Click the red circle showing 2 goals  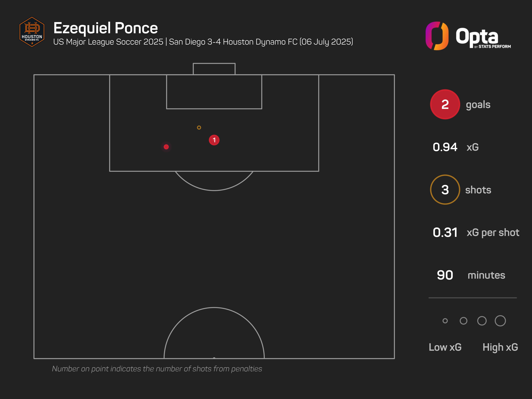click(x=445, y=104)
